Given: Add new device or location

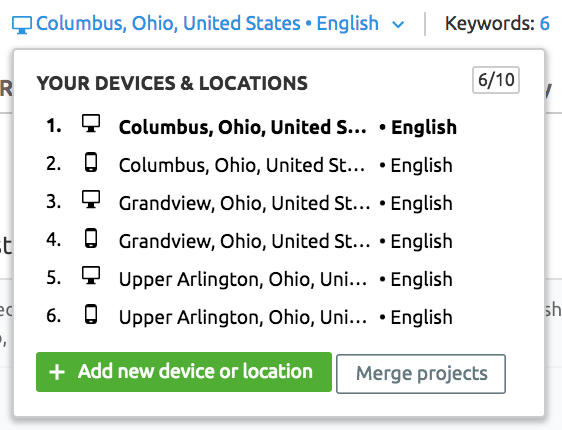Looking at the screenshot, I should (x=184, y=372).
